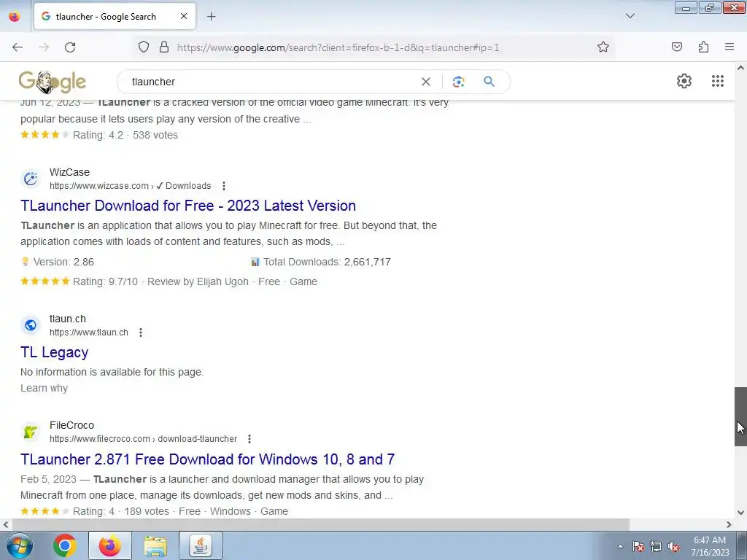
Task: Click the vertical scrollbar down arrow
Action: (740, 513)
